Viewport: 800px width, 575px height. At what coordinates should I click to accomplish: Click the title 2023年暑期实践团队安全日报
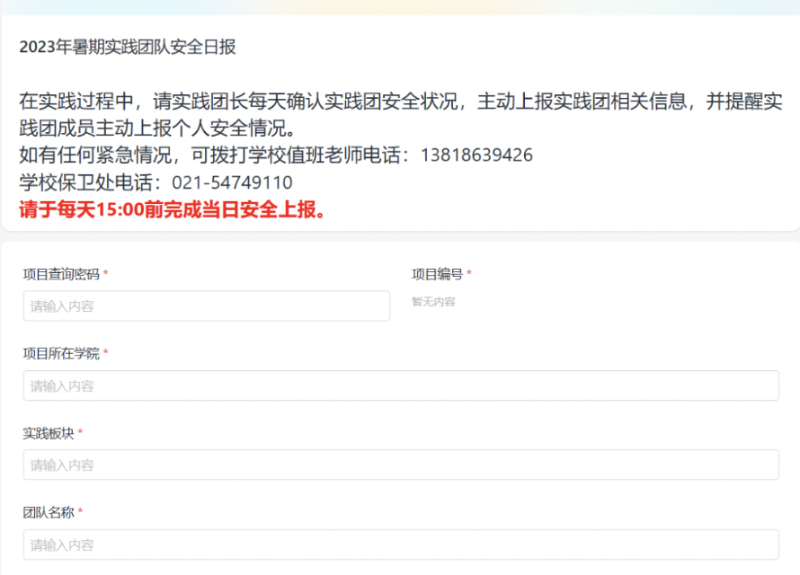pyautogui.click(x=128, y=47)
